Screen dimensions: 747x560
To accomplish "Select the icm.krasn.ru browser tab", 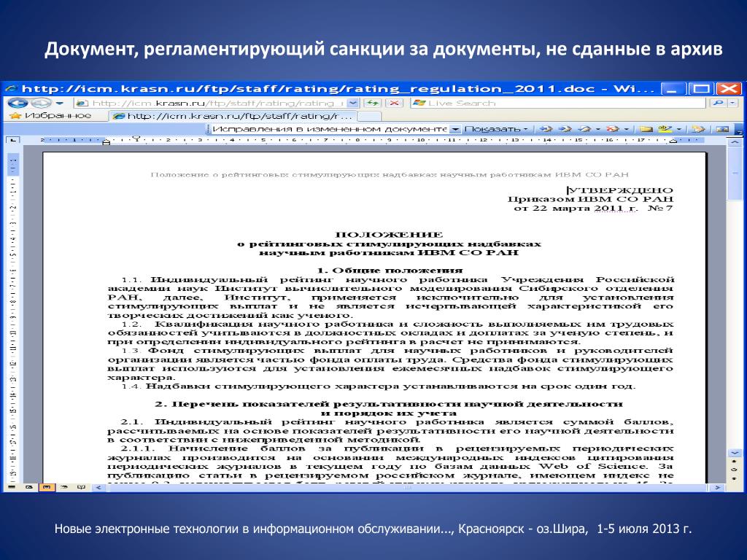I will pos(233,116).
